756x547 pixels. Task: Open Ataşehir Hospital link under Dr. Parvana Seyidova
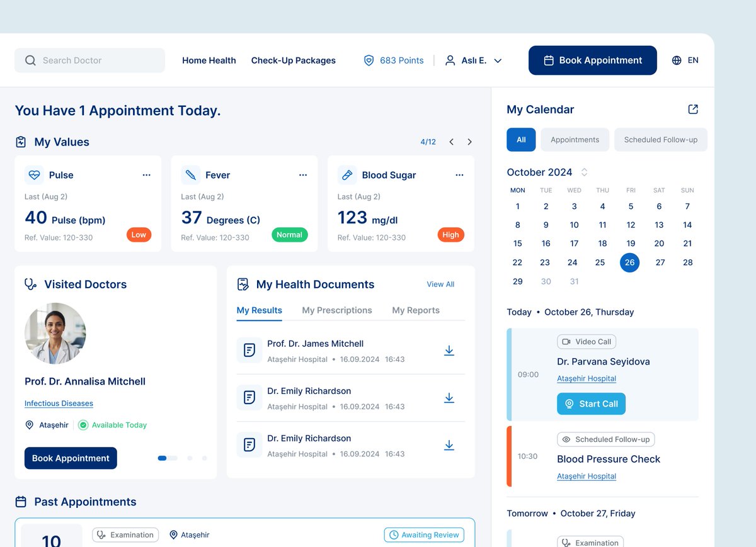(587, 378)
